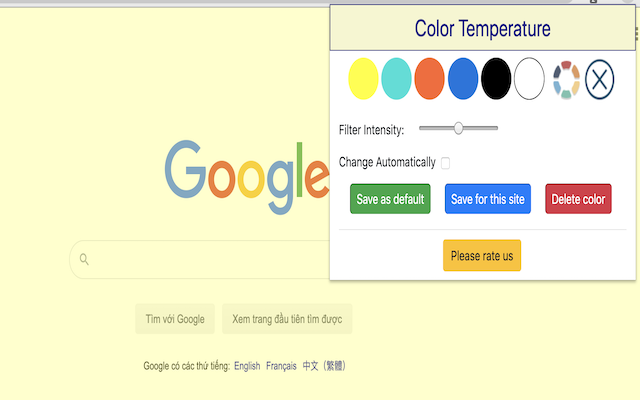This screenshot has width=640, height=400.
Task: Pick the orange color filter circle
Action: click(x=429, y=79)
